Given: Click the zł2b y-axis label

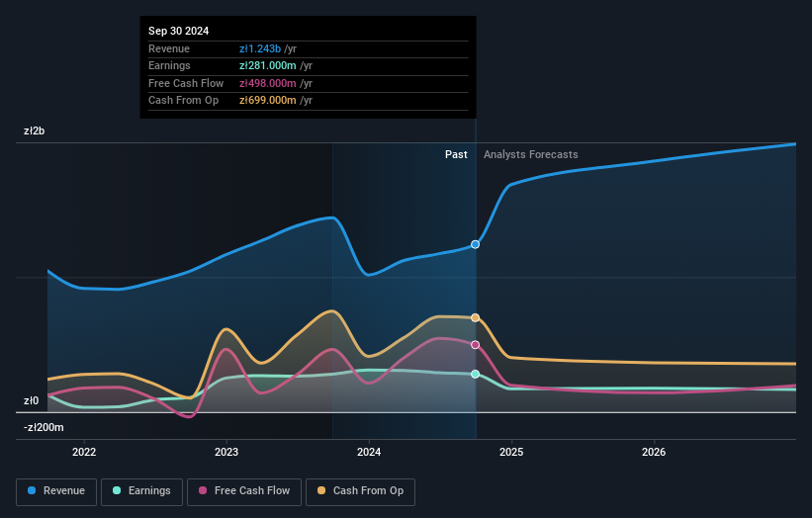Looking at the screenshot, I should 35,130.
